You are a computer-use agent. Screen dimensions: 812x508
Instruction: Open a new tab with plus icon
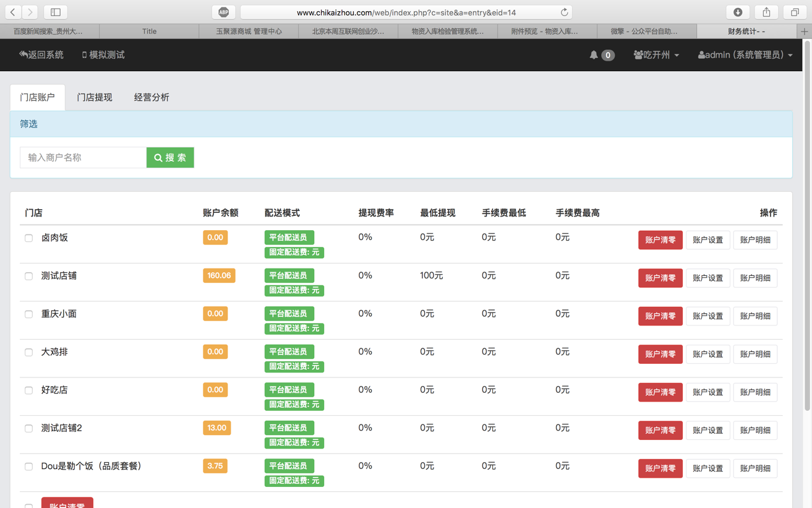[x=805, y=31]
